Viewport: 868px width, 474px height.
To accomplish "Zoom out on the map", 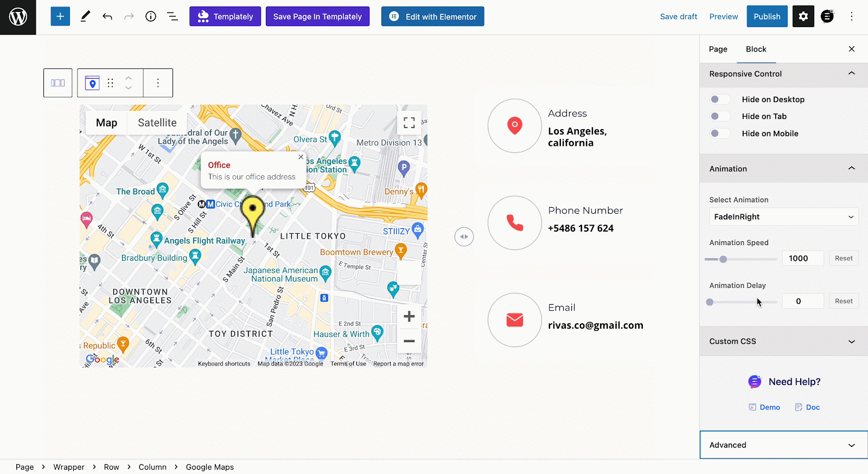I will click(x=410, y=341).
